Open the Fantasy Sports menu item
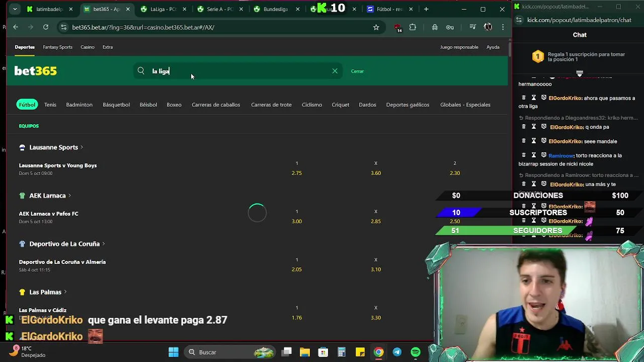The height and width of the screenshot is (362, 644). coord(57,47)
